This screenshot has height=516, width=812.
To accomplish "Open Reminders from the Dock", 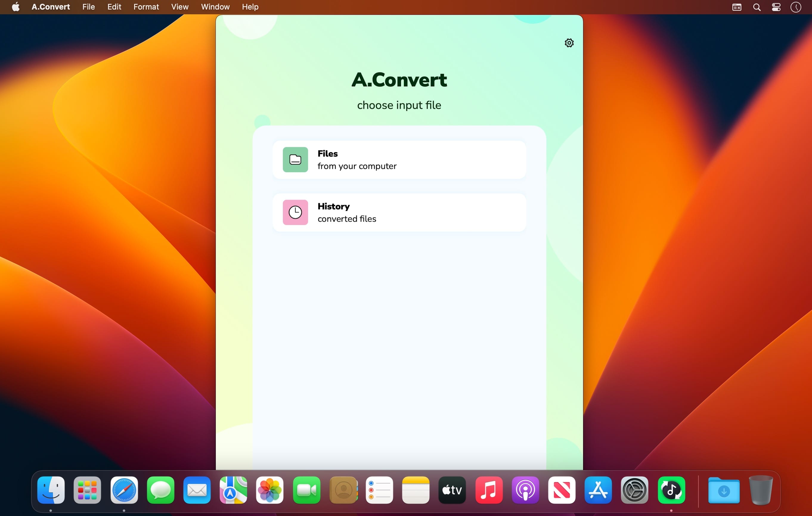I will point(379,490).
